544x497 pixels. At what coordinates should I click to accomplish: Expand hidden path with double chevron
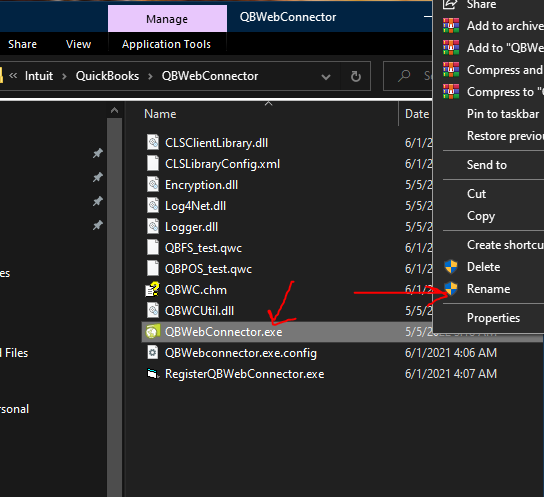click(13, 76)
